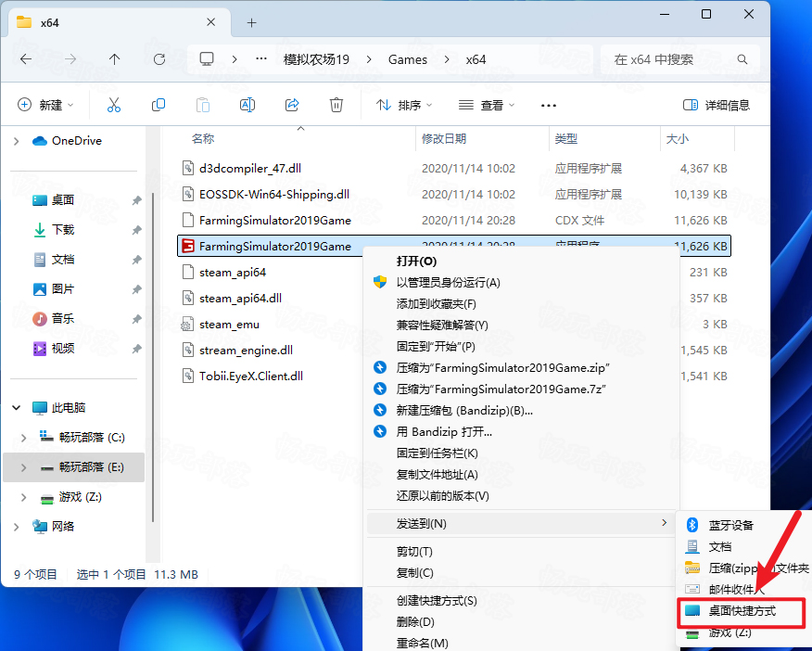
Task: Open 下载 Downloads in quick access
Action: [x=63, y=229]
